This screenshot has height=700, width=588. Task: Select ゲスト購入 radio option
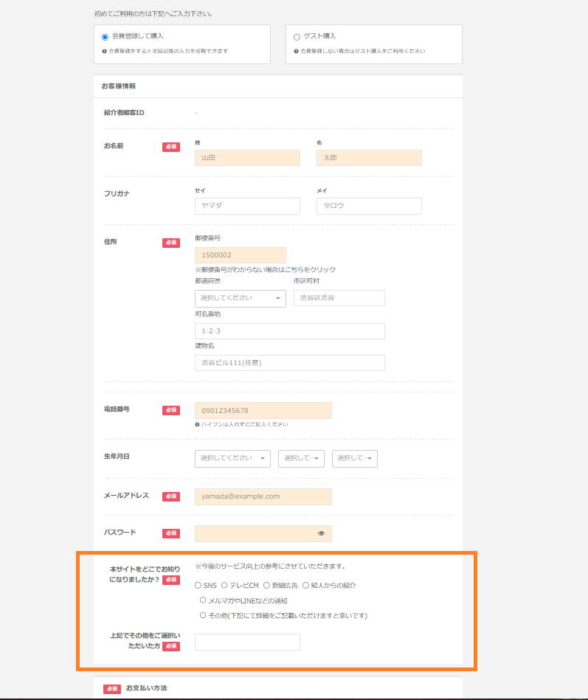[x=297, y=37]
